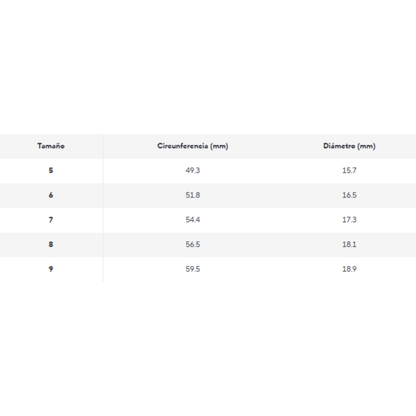Select size 9 in the Tamaño column

[51, 269]
